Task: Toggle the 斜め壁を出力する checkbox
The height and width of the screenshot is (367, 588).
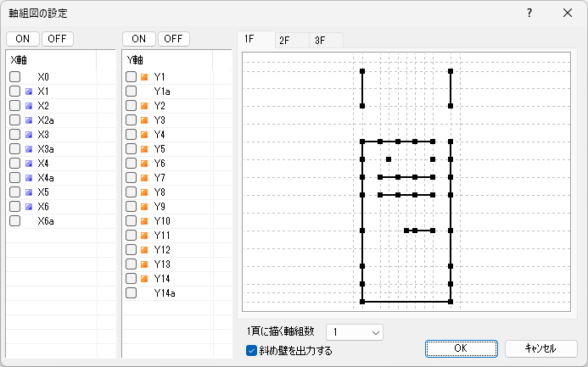Action: click(251, 350)
